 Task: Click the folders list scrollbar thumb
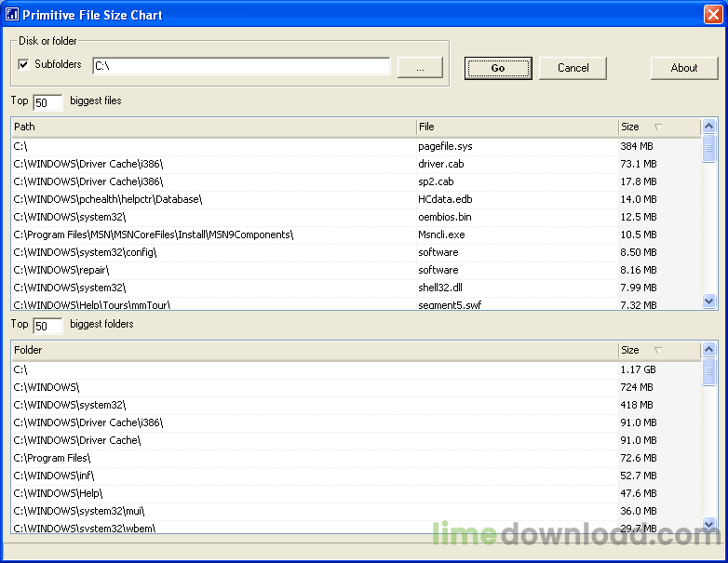[709, 371]
